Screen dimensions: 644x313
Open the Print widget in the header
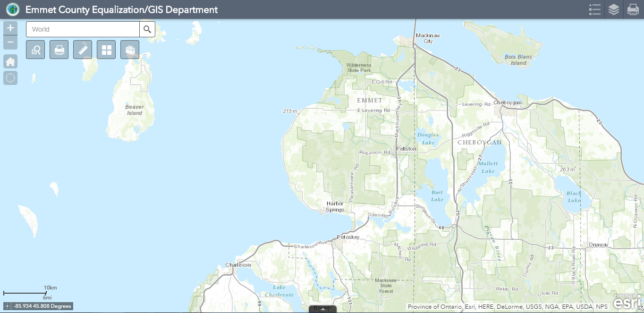click(633, 9)
